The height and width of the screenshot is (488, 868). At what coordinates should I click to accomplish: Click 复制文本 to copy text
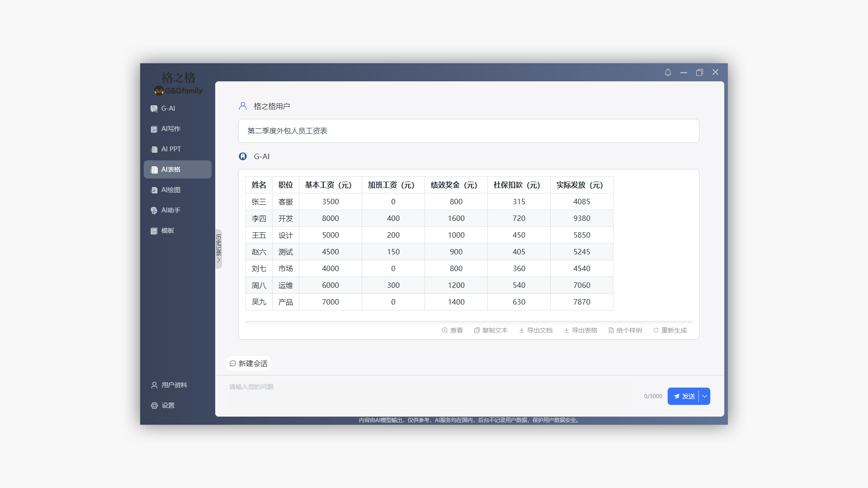point(491,330)
